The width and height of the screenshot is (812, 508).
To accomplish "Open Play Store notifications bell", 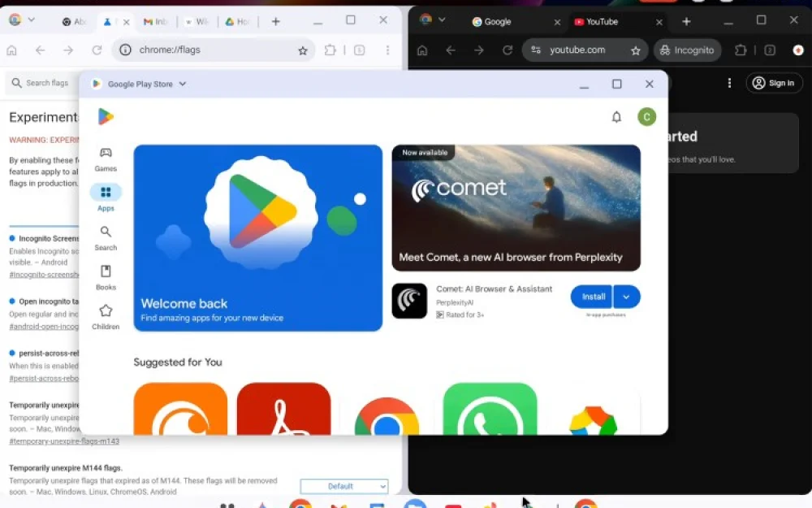I will click(616, 116).
